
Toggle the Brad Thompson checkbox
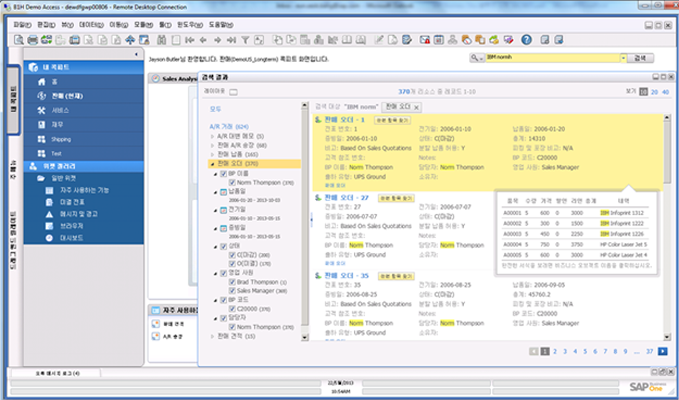[232, 282]
